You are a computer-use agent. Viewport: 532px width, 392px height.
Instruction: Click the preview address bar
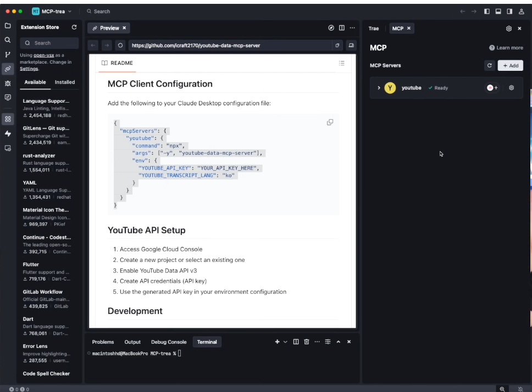220,46
